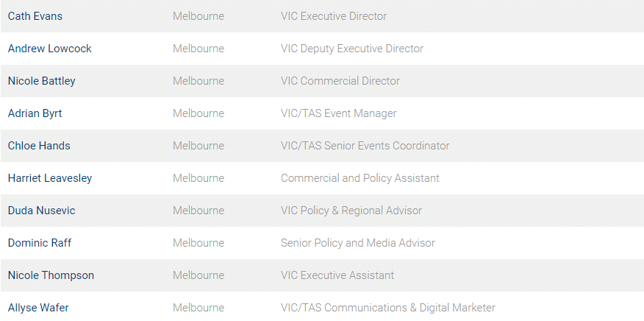Click VIC/TAS Communications & Digital Marketer text
The image size is (644, 321).
pyautogui.click(x=388, y=308)
